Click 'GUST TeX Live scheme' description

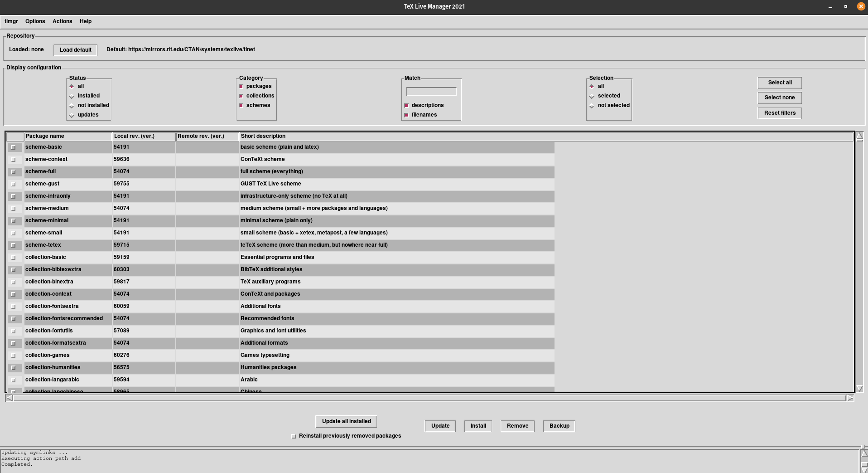pos(270,184)
